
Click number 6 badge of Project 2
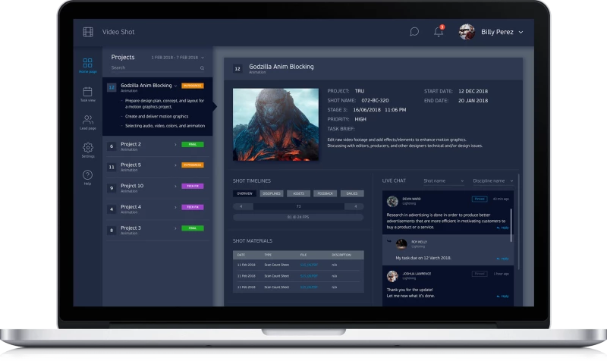[112, 146]
